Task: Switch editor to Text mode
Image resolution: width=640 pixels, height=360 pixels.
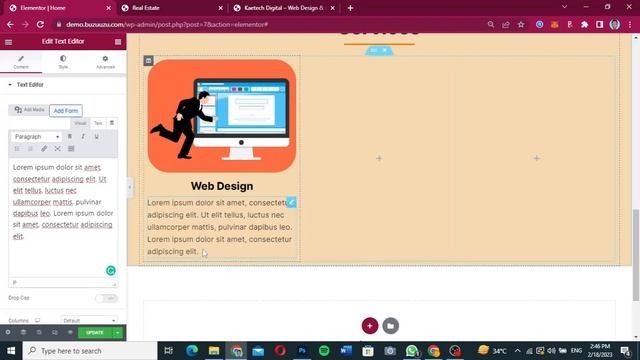Action: tap(98, 123)
